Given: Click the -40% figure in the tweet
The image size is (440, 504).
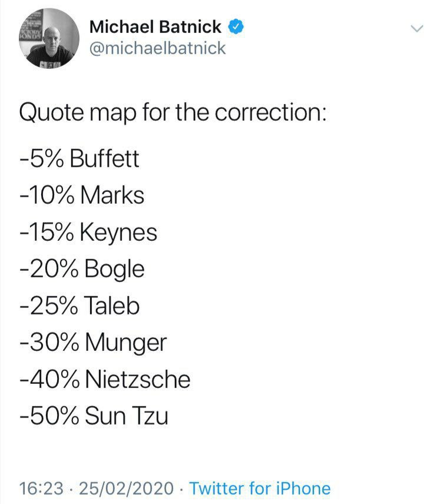Looking at the screenshot, I should (x=48, y=379).
